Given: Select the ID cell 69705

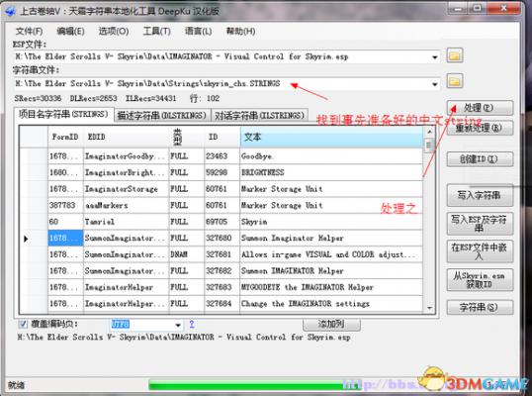Looking at the screenshot, I should [x=222, y=222].
